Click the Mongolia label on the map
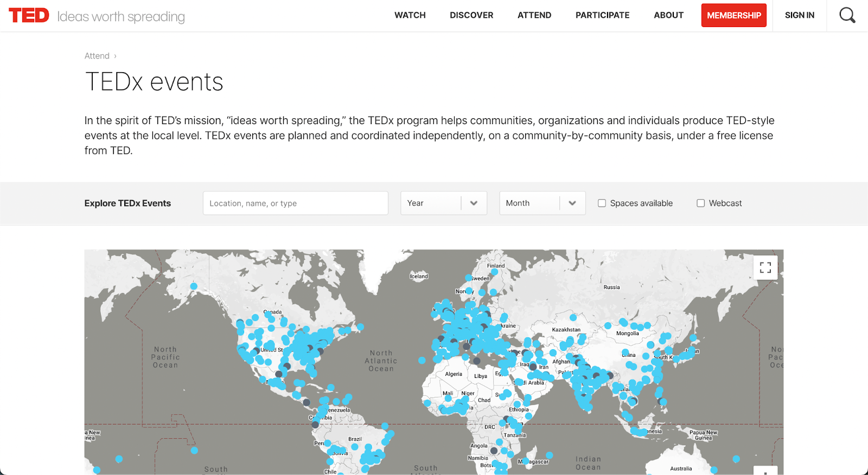This screenshot has width=868, height=475. tap(627, 333)
